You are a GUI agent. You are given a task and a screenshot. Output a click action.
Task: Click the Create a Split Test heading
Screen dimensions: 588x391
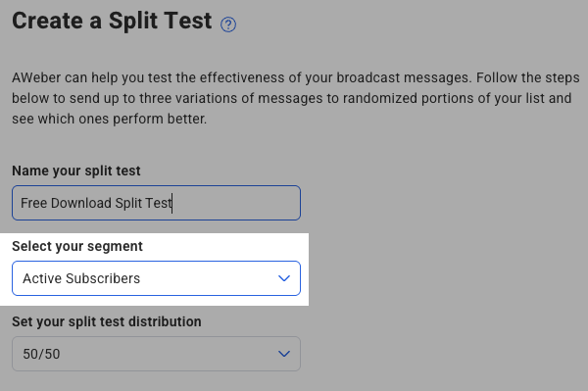[x=112, y=21]
